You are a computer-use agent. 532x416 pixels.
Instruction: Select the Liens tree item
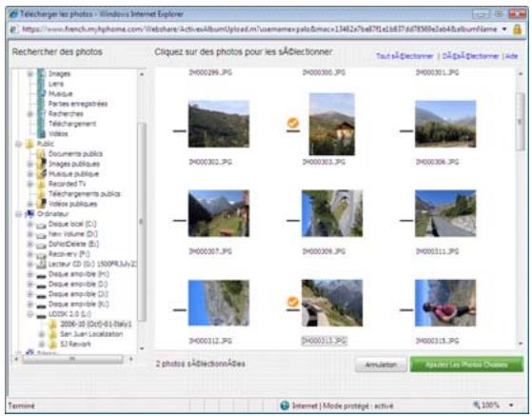click(x=56, y=84)
